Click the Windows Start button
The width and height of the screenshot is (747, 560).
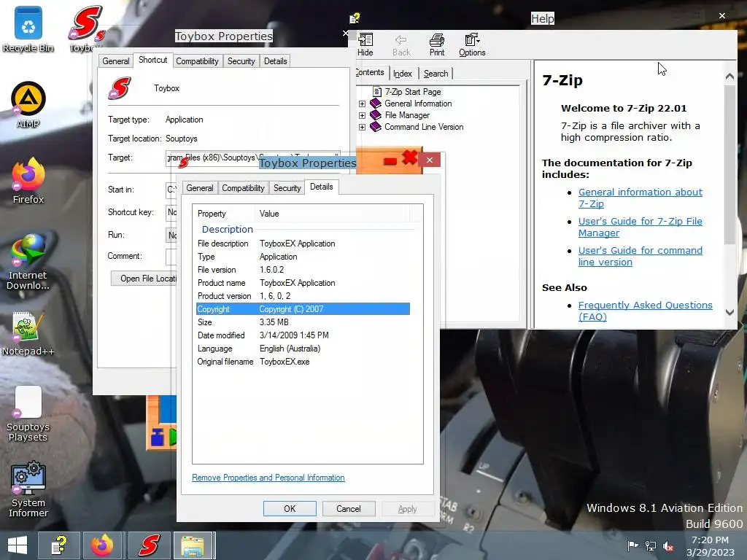(18, 545)
